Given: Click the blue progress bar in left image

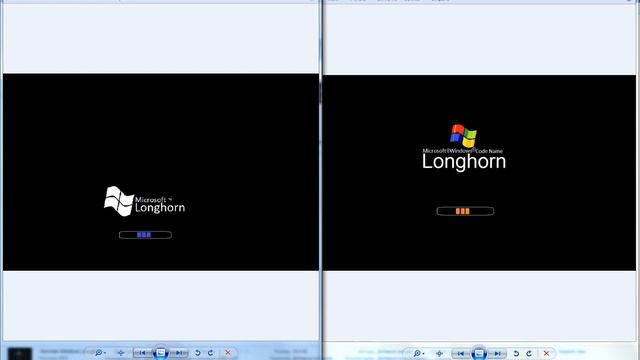Looking at the screenshot, I should pos(145,235).
